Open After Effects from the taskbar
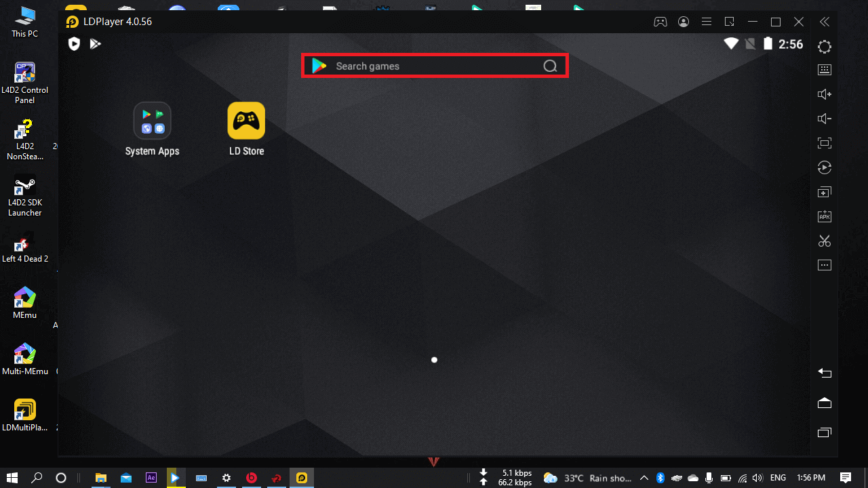This screenshot has width=868, height=488. 151,478
